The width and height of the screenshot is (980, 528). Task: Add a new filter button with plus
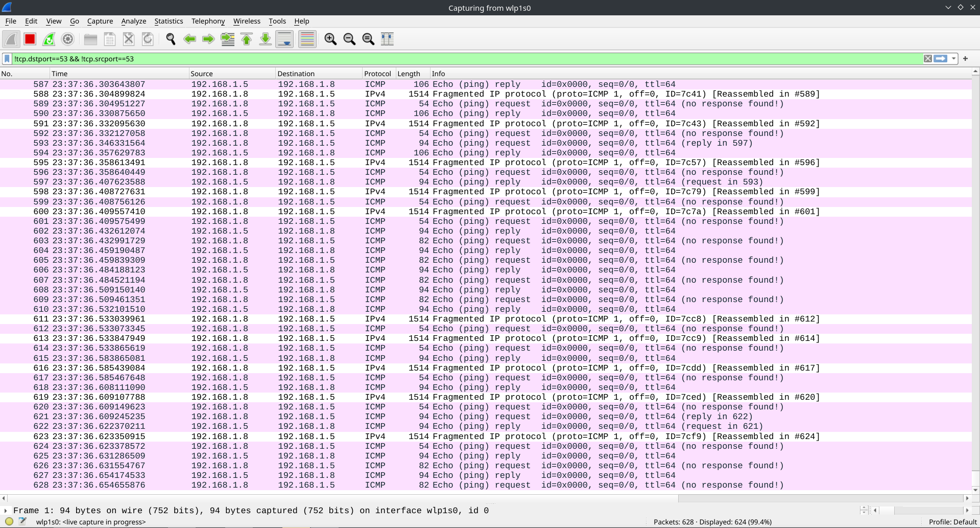tap(965, 59)
